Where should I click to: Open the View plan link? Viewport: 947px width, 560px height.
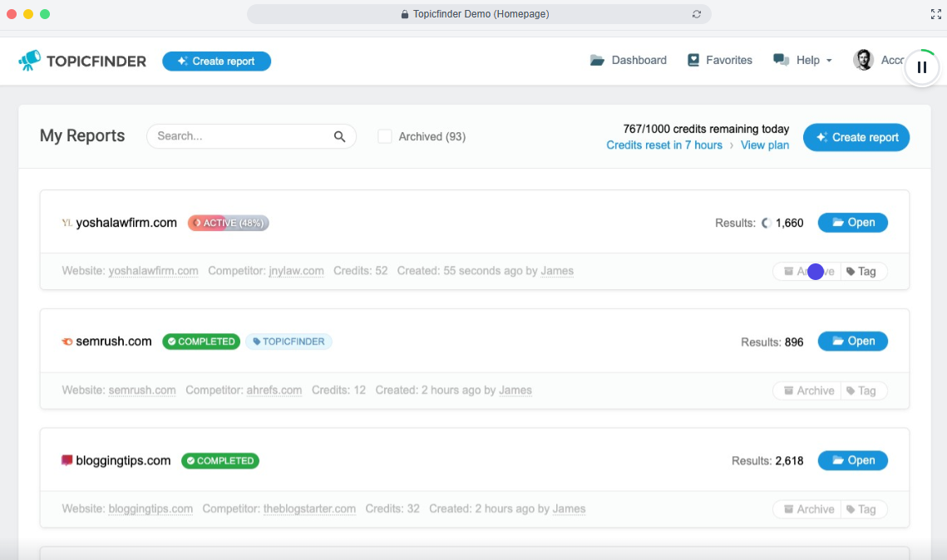765,145
